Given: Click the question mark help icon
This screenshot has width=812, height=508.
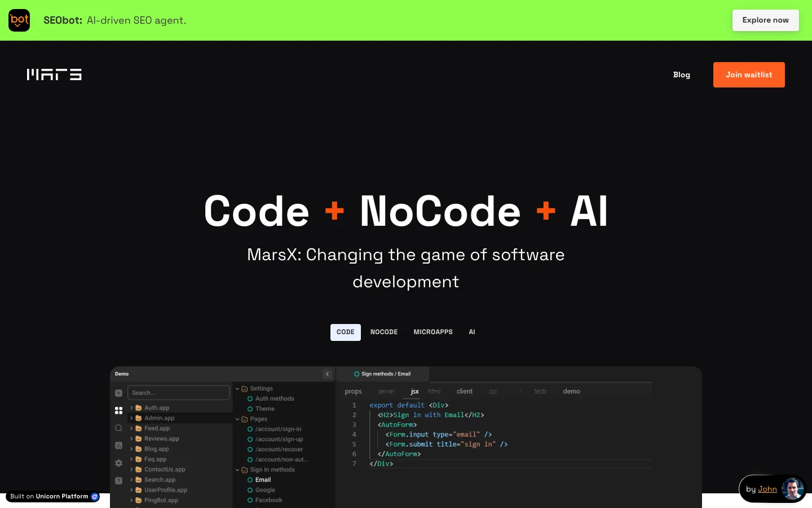Looking at the screenshot, I should (118, 481).
